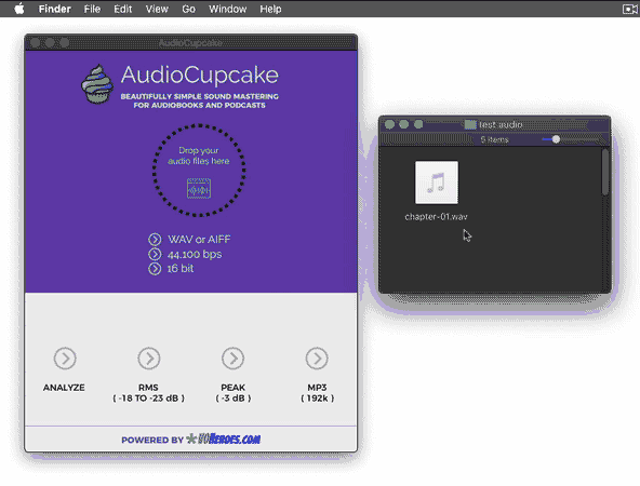Click the '5 items' status text
This screenshot has height=486, width=640.
coord(494,140)
